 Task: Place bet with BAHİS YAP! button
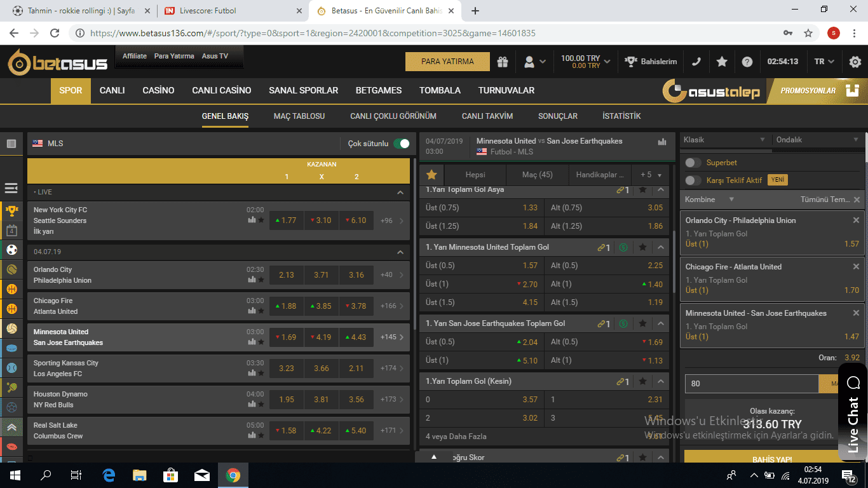pos(773,458)
